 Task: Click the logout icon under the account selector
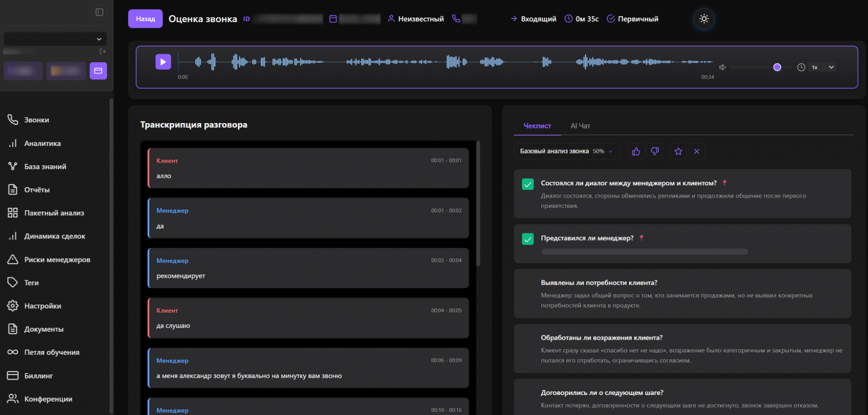tap(102, 51)
